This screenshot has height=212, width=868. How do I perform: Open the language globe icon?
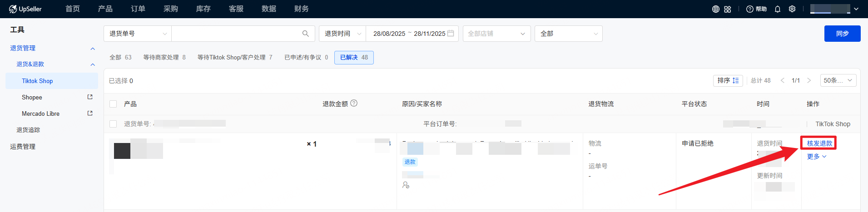point(715,9)
